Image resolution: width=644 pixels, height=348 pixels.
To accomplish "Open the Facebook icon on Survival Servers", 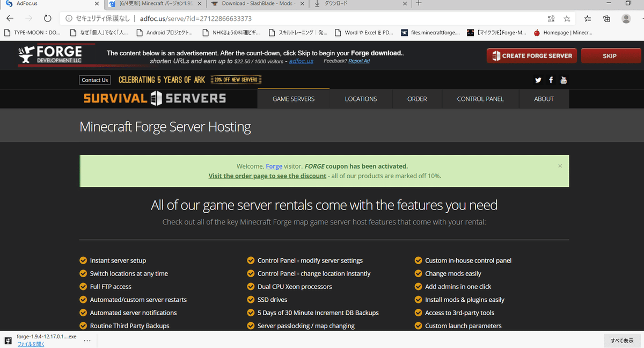I will (x=551, y=80).
